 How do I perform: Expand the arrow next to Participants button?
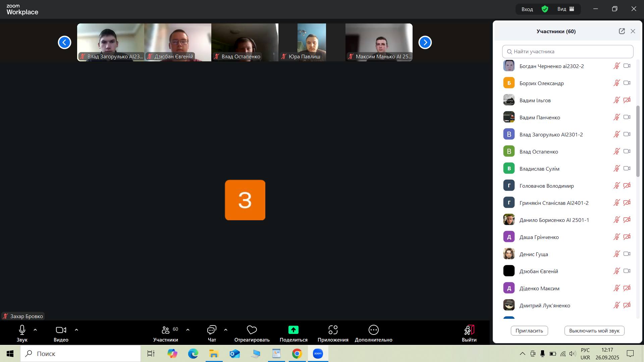pyautogui.click(x=188, y=330)
